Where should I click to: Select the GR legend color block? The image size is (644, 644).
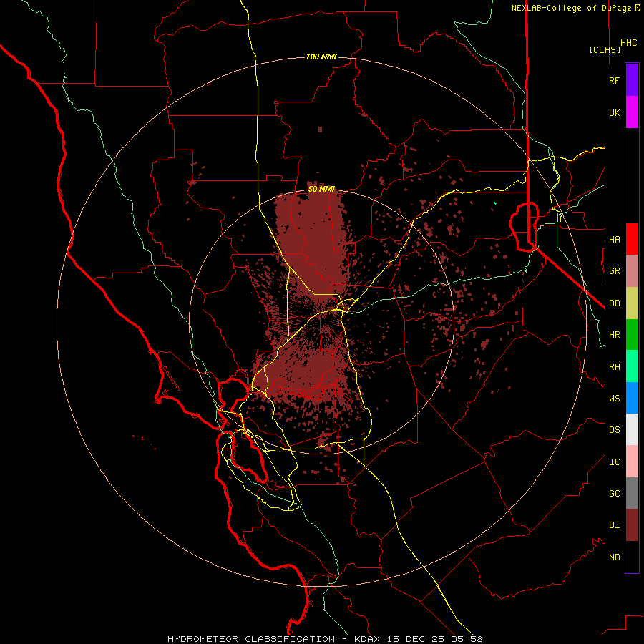point(632,271)
